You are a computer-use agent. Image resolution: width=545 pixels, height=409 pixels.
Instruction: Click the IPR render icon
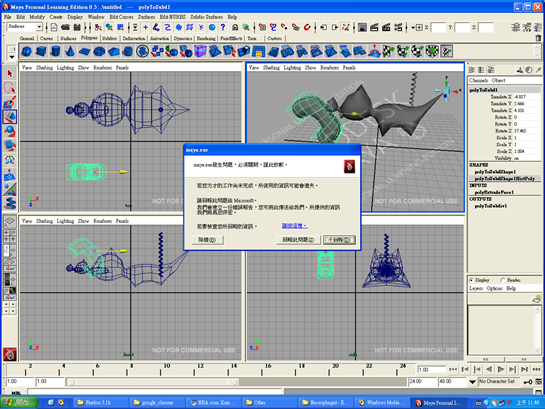point(386,27)
